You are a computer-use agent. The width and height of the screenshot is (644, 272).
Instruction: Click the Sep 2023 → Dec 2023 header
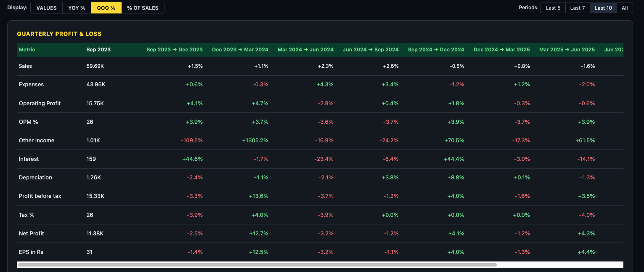175,49
